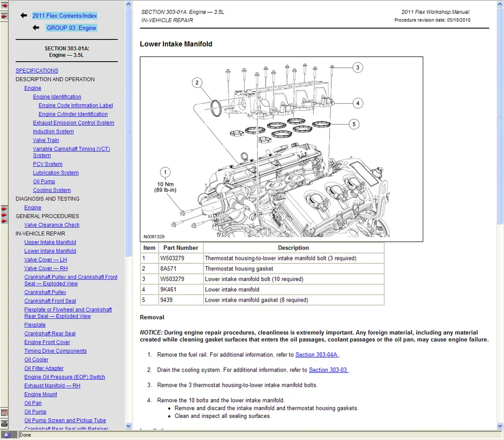Open the Induction System link
Viewport: 504px width, 440px height.
[53, 131]
